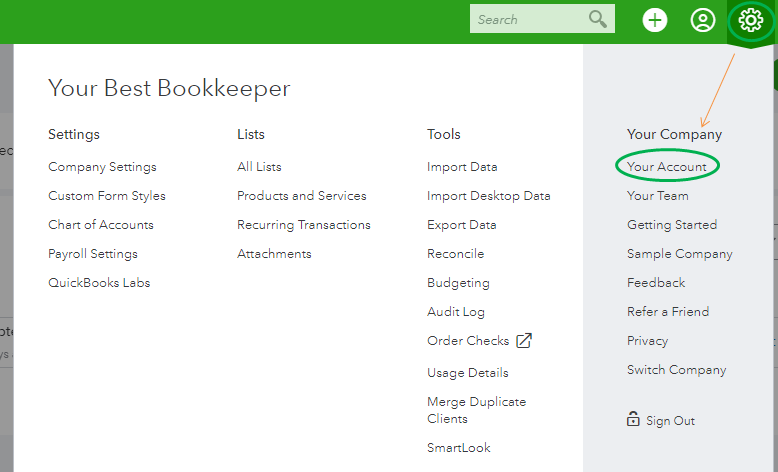The height and width of the screenshot is (472, 778).
Task: Open Company Settings
Action: (102, 167)
